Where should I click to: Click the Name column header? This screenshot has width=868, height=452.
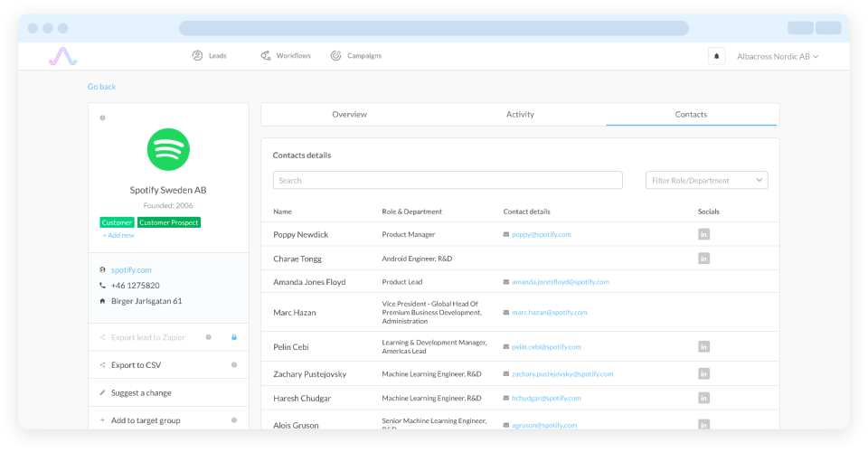tap(282, 212)
